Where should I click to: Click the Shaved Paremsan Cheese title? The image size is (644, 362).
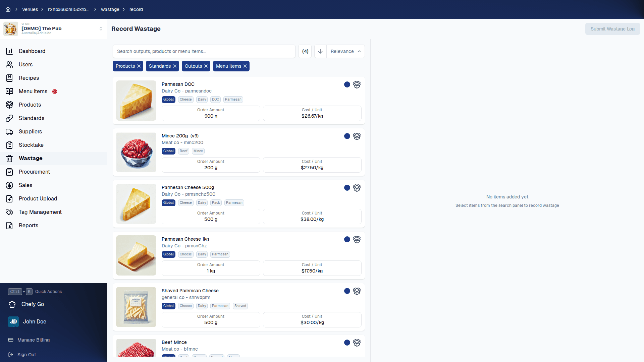coord(190,291)
